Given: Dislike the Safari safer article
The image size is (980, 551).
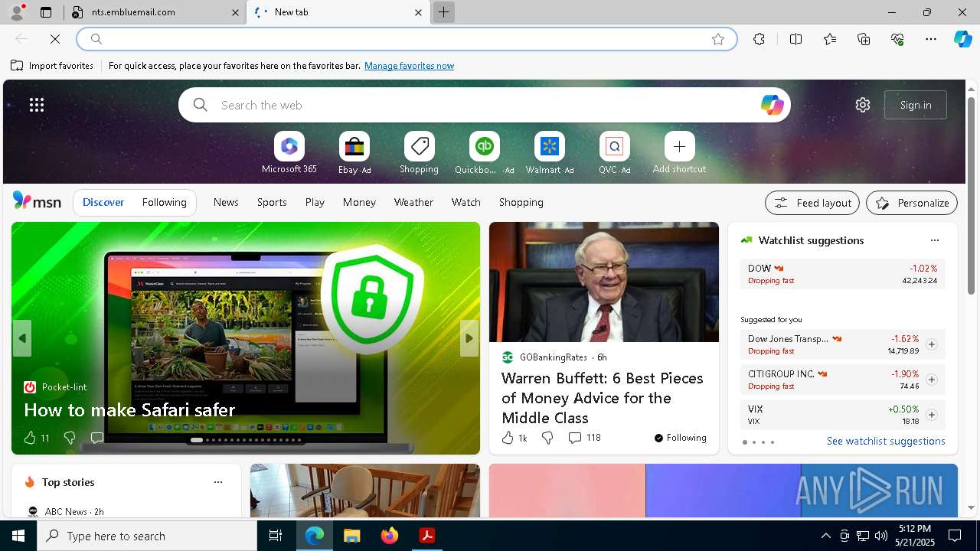Looking at the screenshot, I should (x=69, y=438).
